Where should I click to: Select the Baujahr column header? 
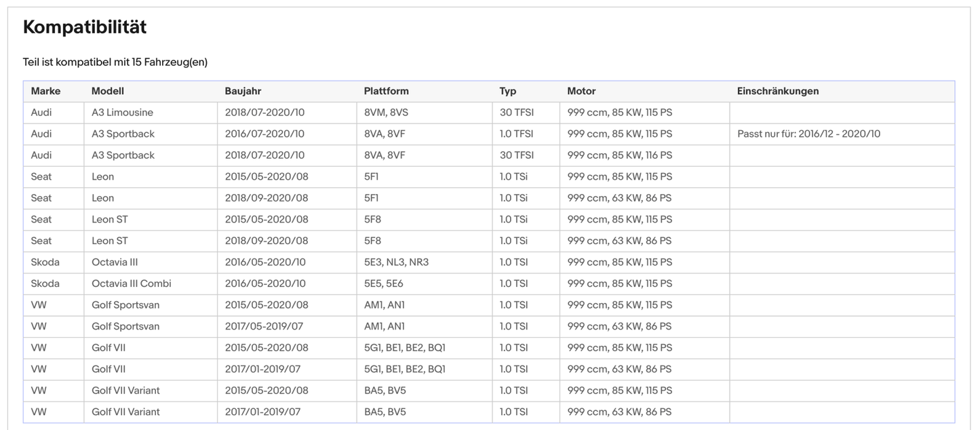point(243,91)
